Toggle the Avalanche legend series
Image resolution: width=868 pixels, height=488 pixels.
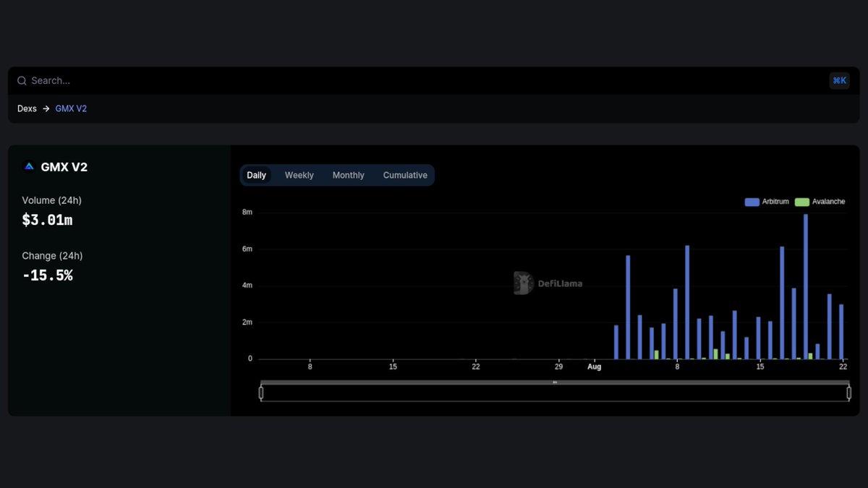click(820, 202)
